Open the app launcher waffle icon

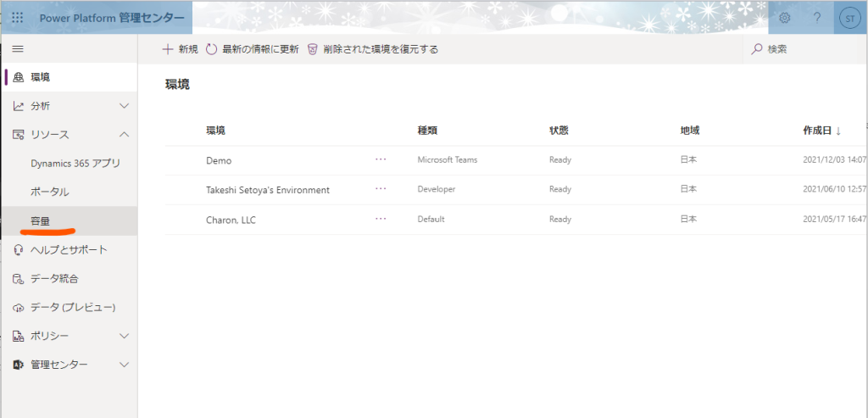(x=18, y=18)
